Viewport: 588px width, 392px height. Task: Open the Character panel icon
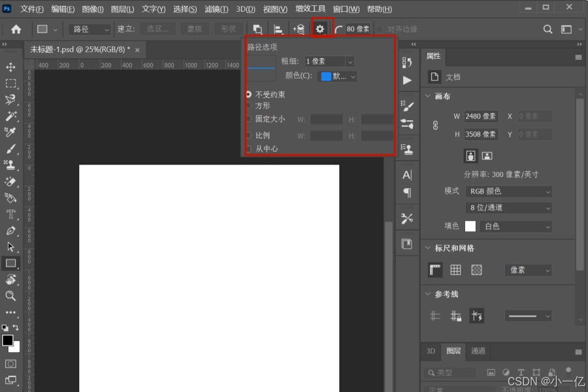(x=407, y=175)
